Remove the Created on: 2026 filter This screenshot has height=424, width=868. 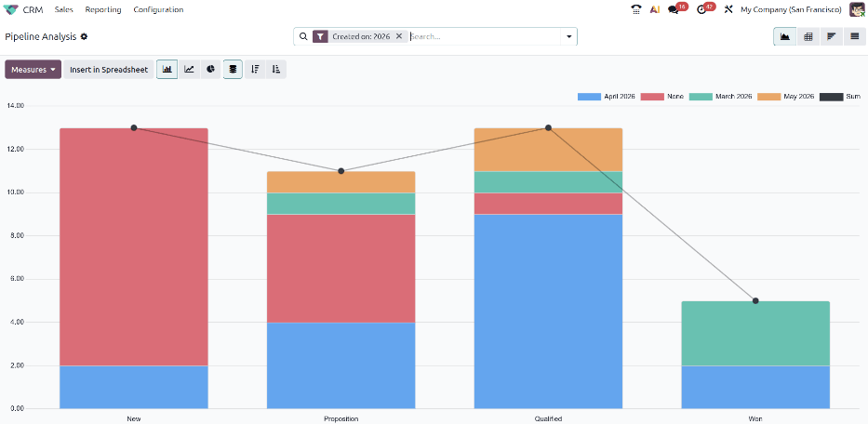point(398,36)
